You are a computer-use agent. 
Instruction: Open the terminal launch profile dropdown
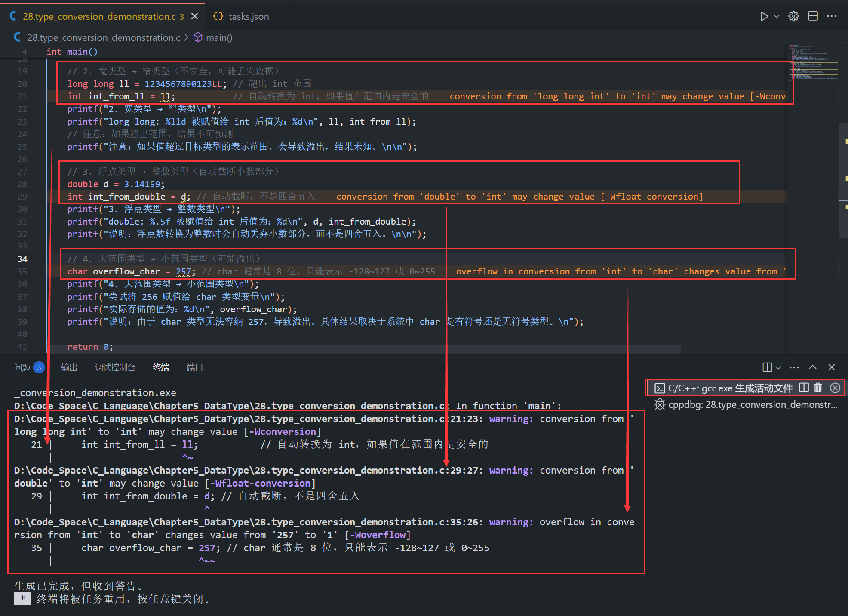coord(778,367)
